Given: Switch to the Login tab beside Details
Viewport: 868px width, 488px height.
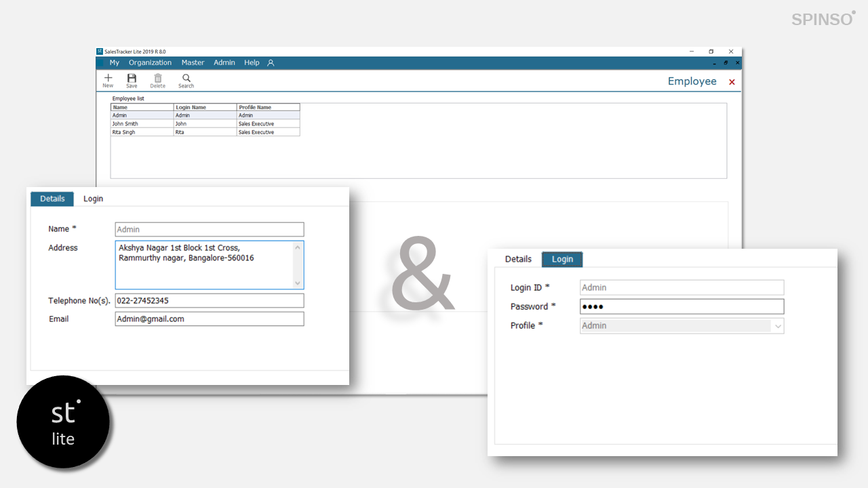Looking at the screenshot, I should click(x=93, y=199).
